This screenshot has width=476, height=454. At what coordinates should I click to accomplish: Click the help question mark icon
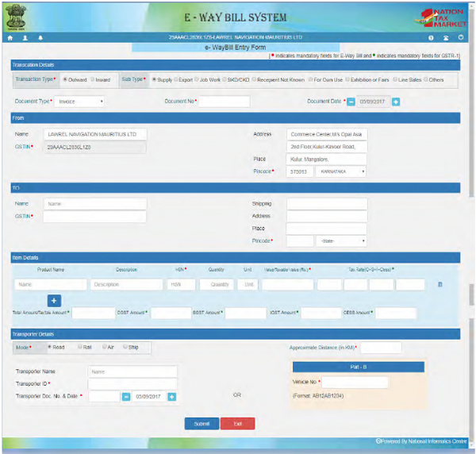click(431, 37)
